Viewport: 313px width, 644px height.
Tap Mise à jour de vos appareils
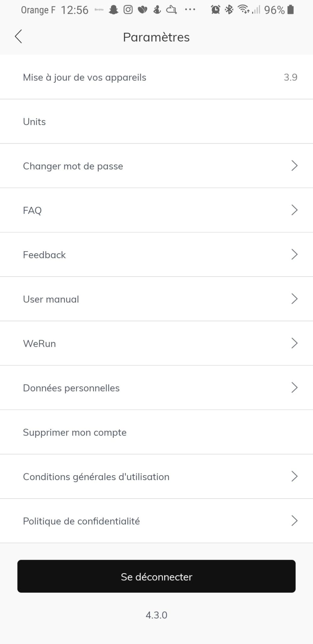coord(85,77)
